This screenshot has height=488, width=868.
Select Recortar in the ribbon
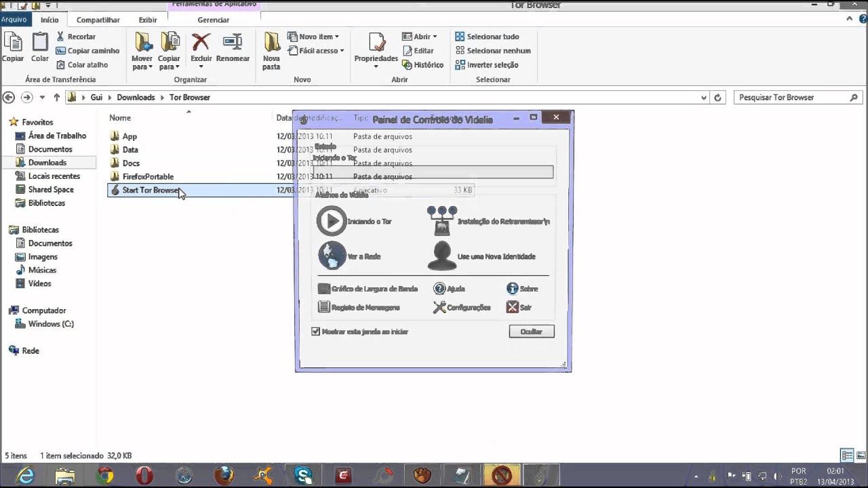75,37
